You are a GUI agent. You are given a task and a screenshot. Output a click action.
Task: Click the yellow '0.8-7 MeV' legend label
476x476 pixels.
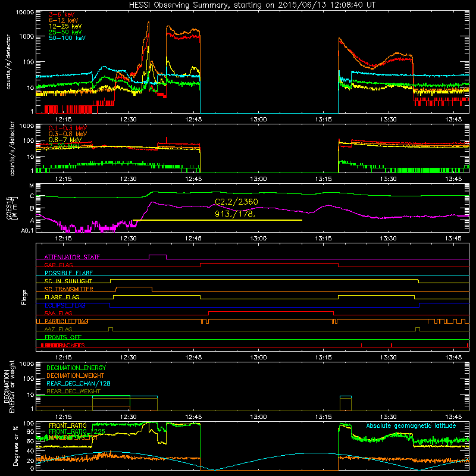click(65, 140)
